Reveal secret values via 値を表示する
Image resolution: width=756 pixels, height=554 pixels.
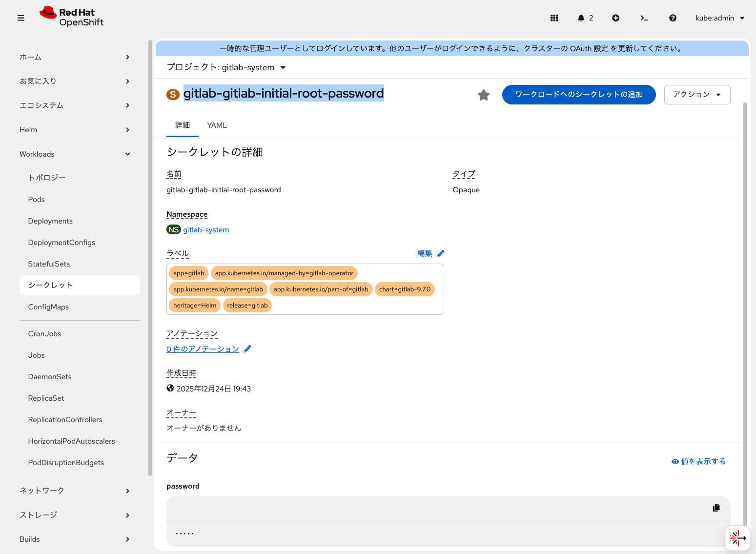click(x=698, y=461)
